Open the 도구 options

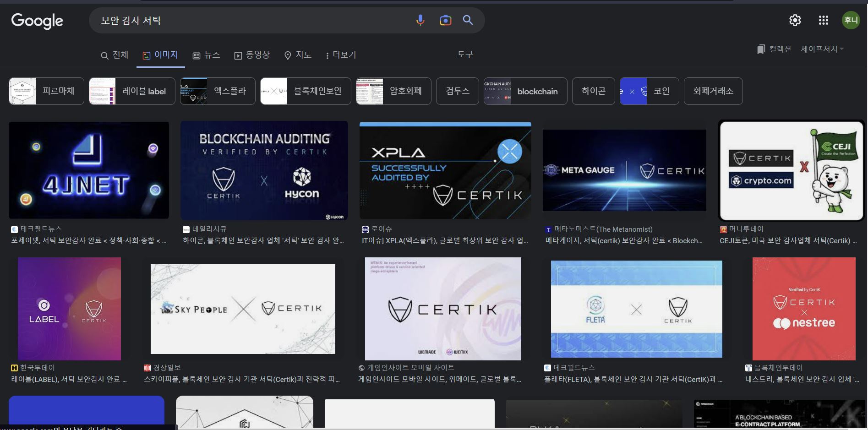(465, 54)
